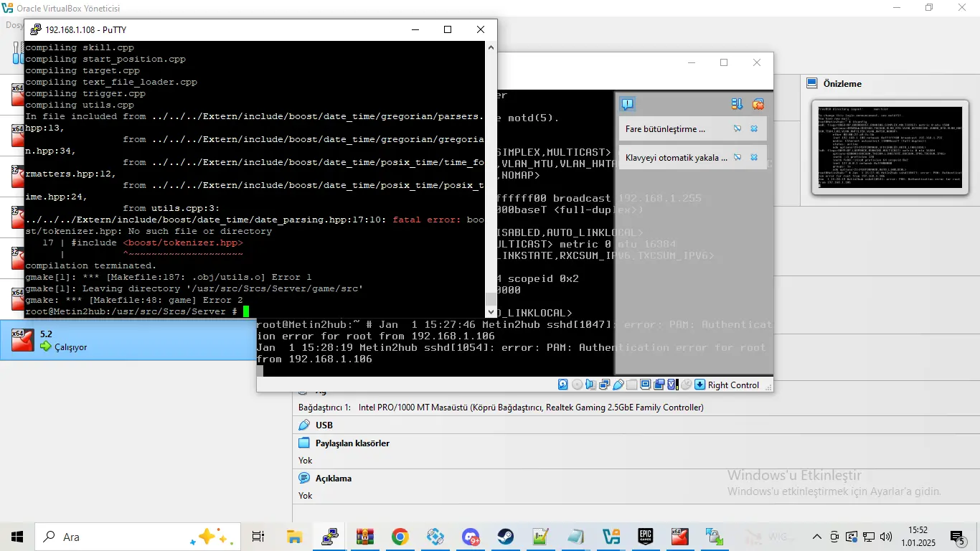Open the PuTTY window system menu icon
This screenshot has width=980, height=551.
34,30
